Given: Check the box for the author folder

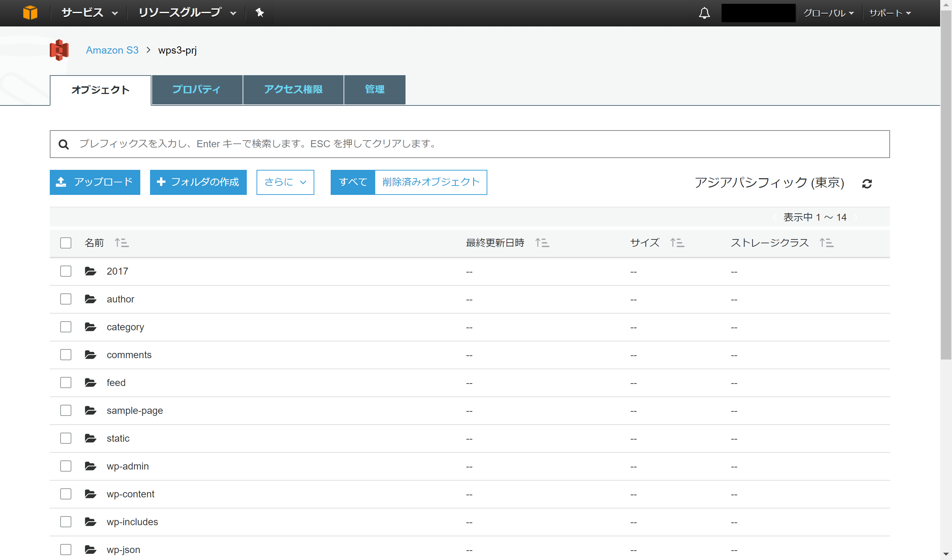Looking at the screenshot, I should point(66,299).
